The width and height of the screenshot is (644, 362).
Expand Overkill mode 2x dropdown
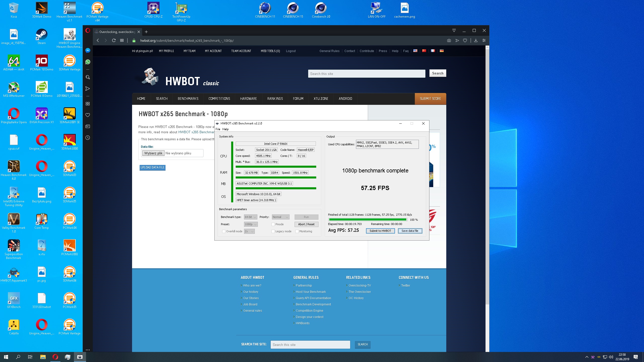249,231
